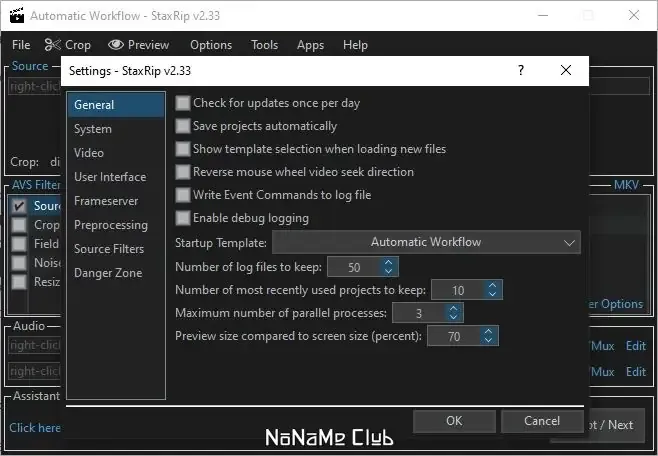This screenshot has width=658, height=456.
Task: Click the Preview eye icon in menu bar
Action: point(116,44)
